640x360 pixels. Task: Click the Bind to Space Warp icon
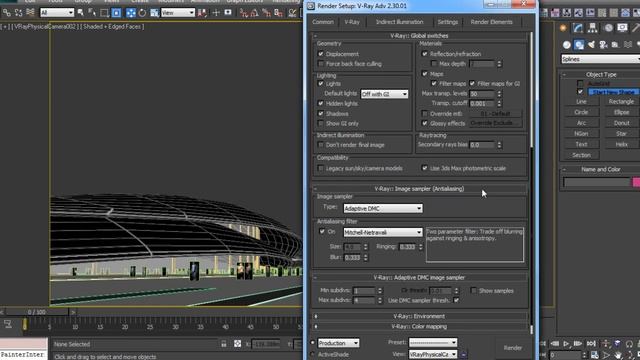click(x=30, y=13)
